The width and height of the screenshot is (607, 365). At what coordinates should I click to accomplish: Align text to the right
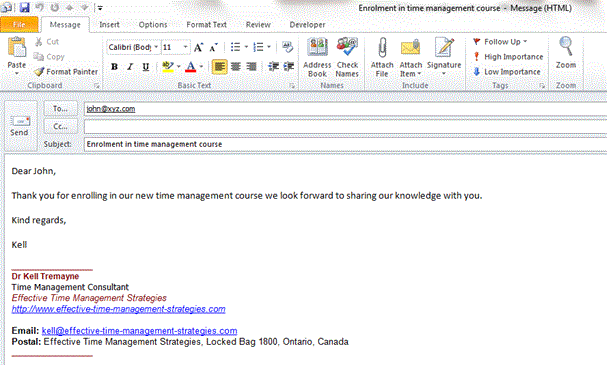251,67
